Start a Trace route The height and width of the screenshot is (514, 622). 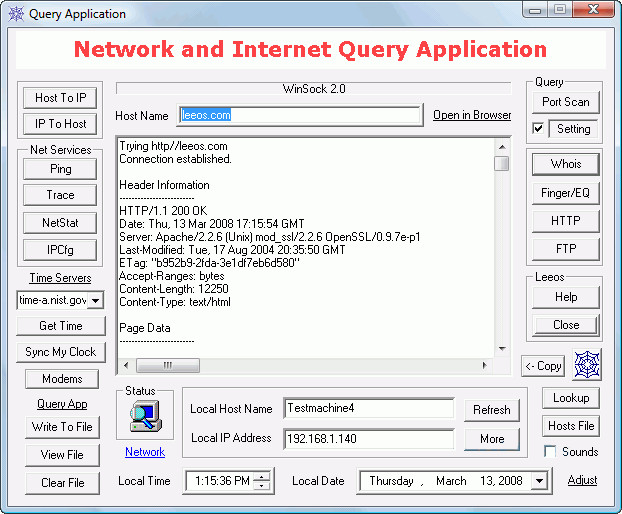tap(60, 195)
